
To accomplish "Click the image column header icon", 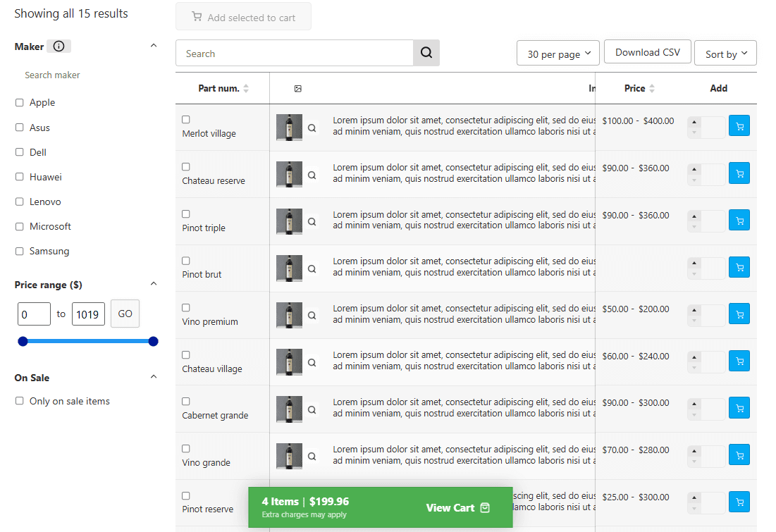I will coord(298,89).
